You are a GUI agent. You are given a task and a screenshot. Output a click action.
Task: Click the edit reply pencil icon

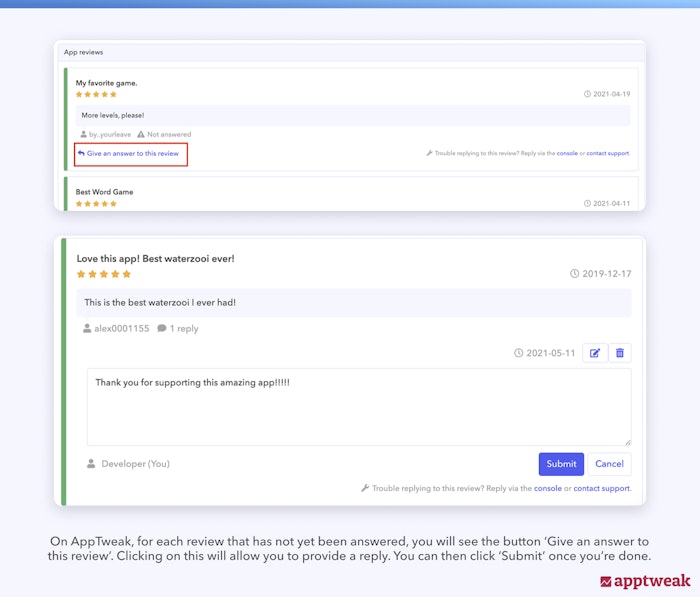pos(594,353)
